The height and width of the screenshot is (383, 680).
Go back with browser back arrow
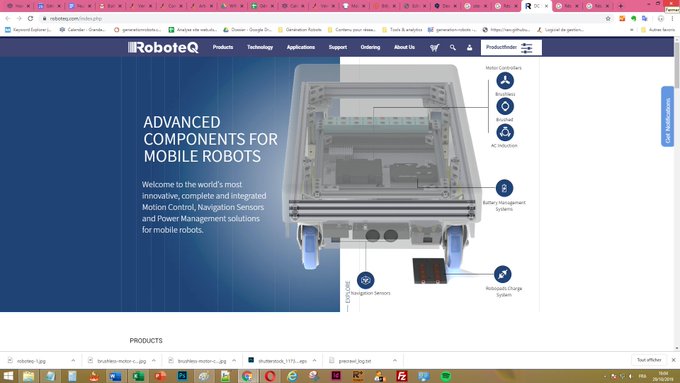click(7, 19)
